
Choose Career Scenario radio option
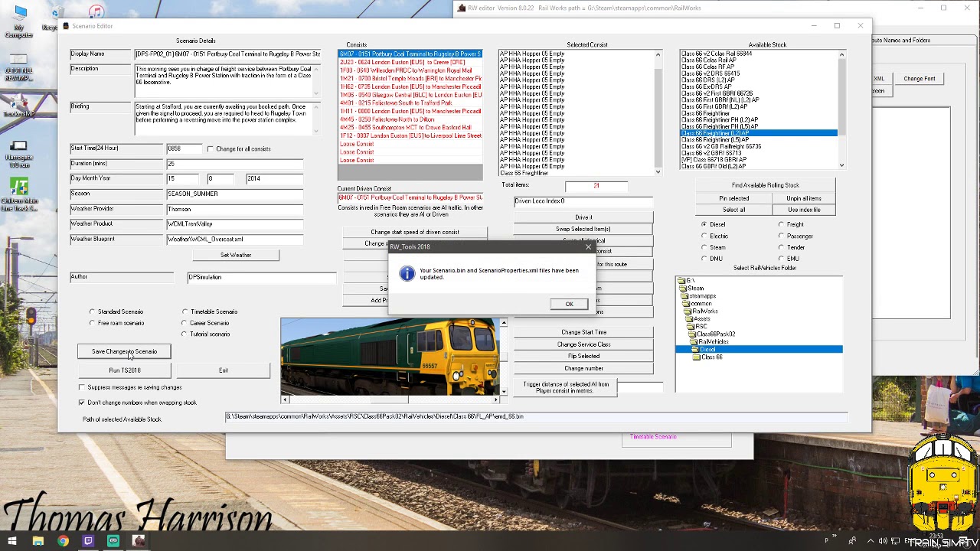click(185, 323)
